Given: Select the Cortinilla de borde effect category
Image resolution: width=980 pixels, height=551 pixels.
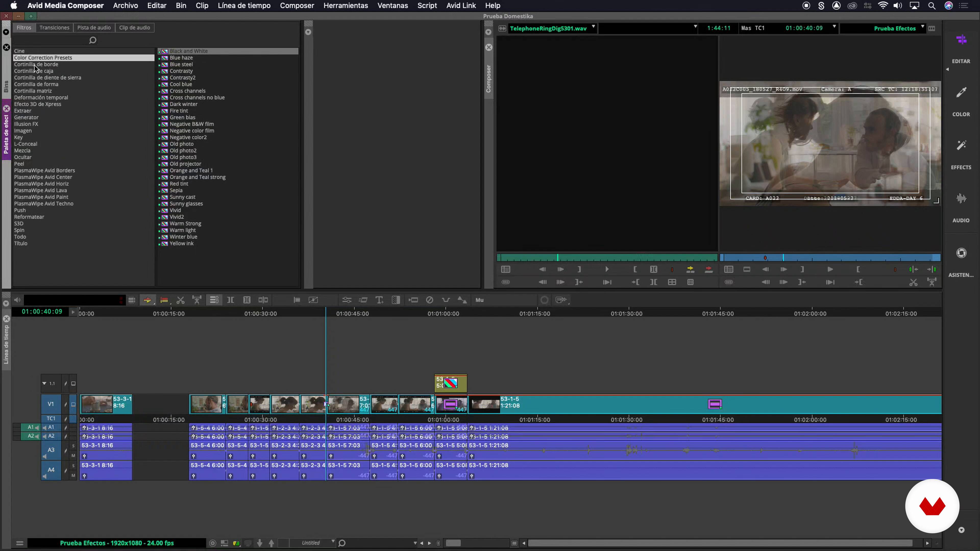Looking at the screenshot, I should click(x=36, y=64).
